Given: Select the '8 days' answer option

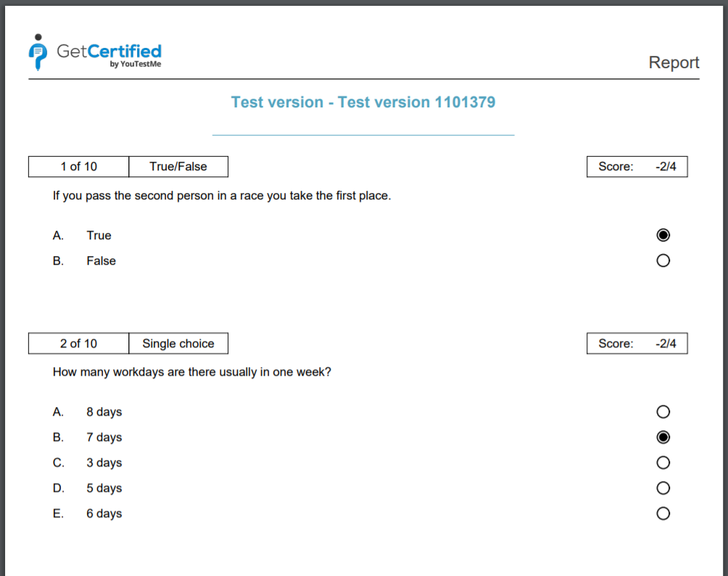Looking at the screenshot, I should coord(663,411).
